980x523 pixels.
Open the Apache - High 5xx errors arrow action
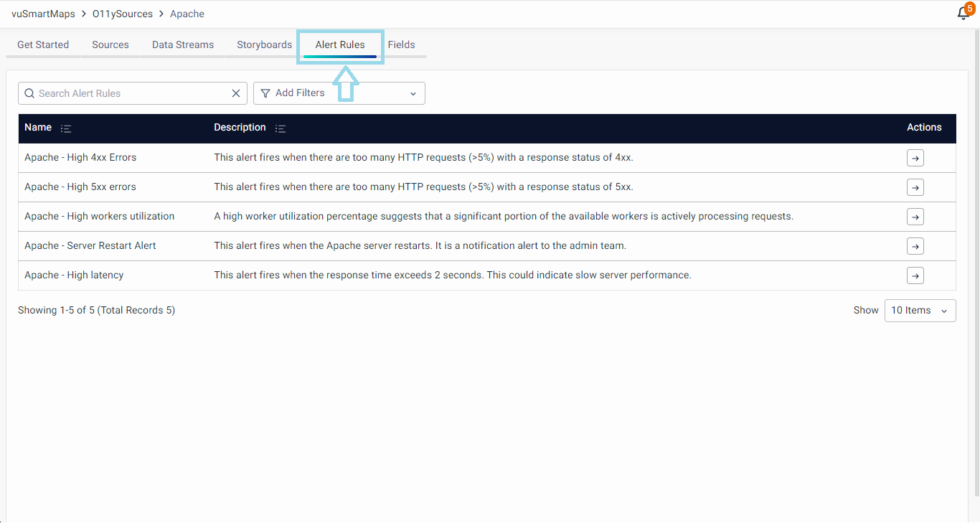(x=915, y=187)
